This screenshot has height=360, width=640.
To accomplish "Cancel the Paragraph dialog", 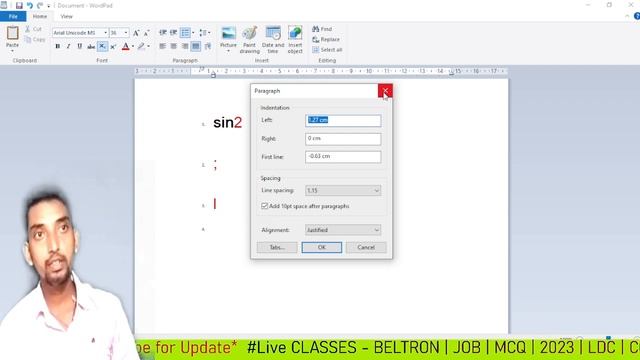I will point(366,247).
